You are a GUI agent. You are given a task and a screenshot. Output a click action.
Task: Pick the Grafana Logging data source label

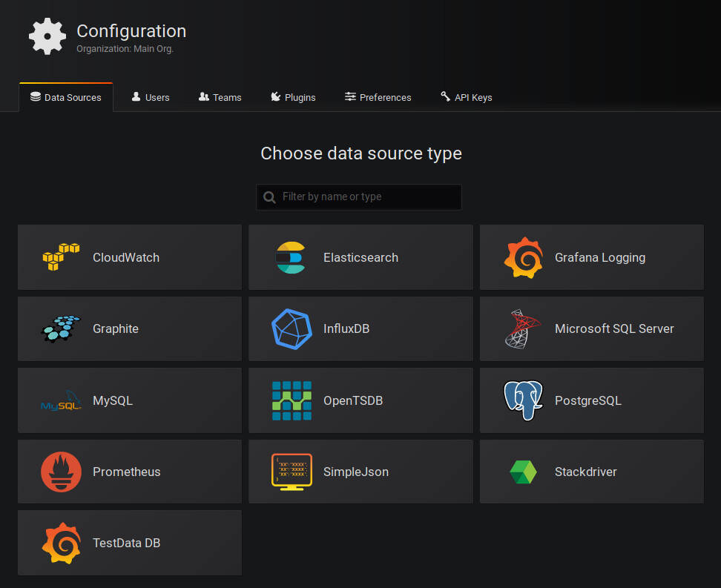pos(600,257)
